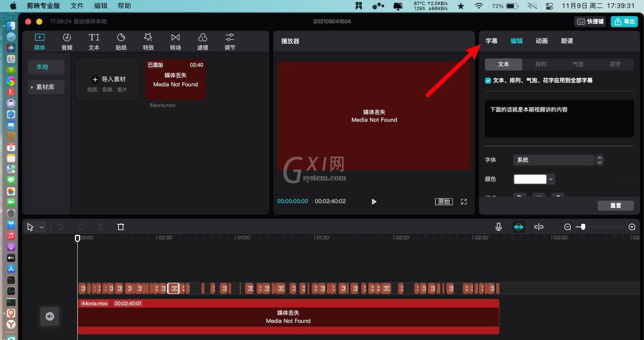
Task: Expand the color picker dropdown arrow
Action: click(x=551, y=179)
